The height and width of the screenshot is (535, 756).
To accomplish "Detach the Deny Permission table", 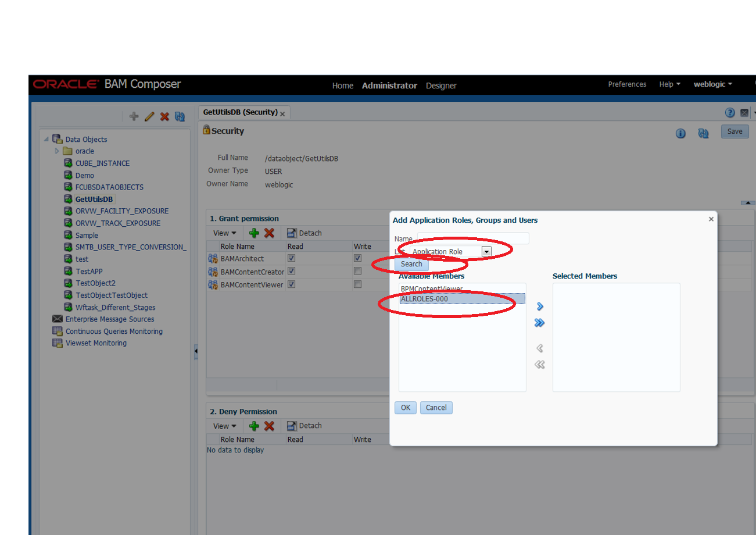I will point(304,426).
